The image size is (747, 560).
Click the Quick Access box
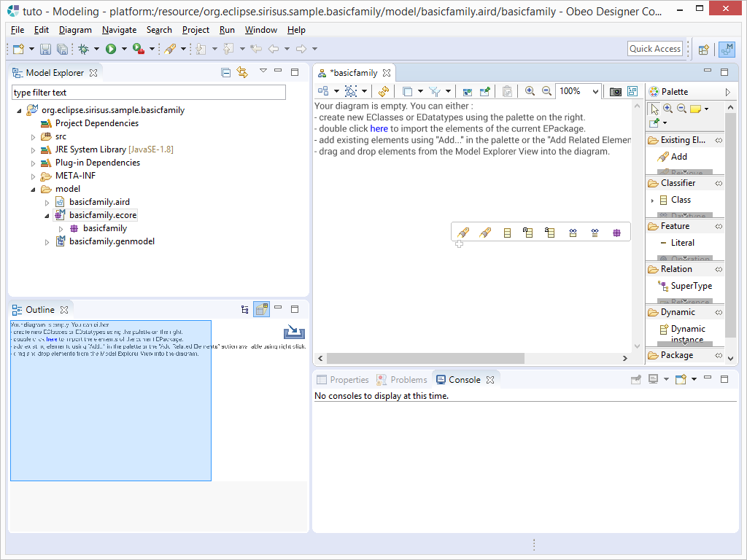point(654,49)
